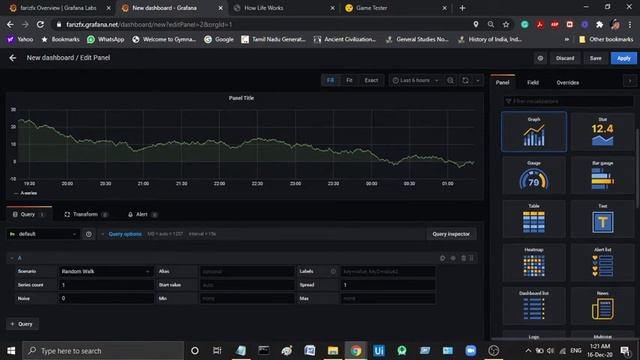Select the Alert list visualization
This screenshot has width=640, height=360.
click(x=602, y=262)
